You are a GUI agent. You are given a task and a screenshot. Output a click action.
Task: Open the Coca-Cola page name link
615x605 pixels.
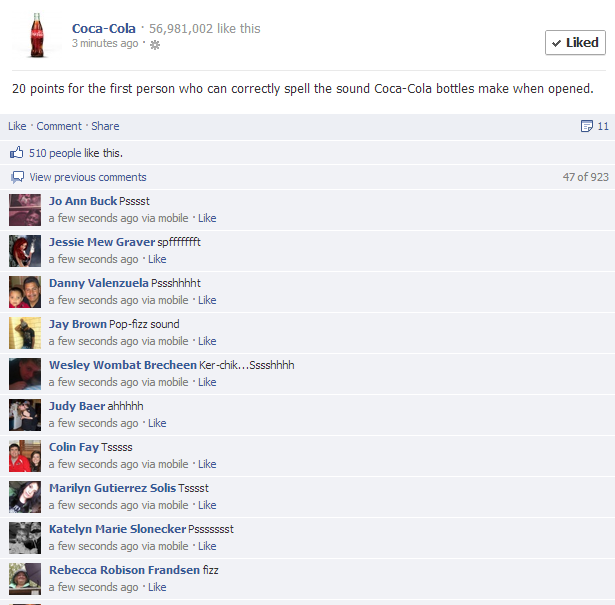[x=104, y=28]
